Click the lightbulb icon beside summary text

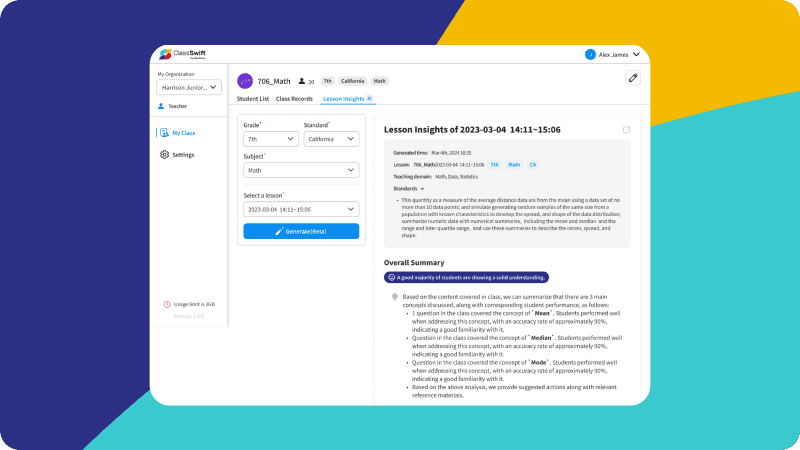click(394, 297)
